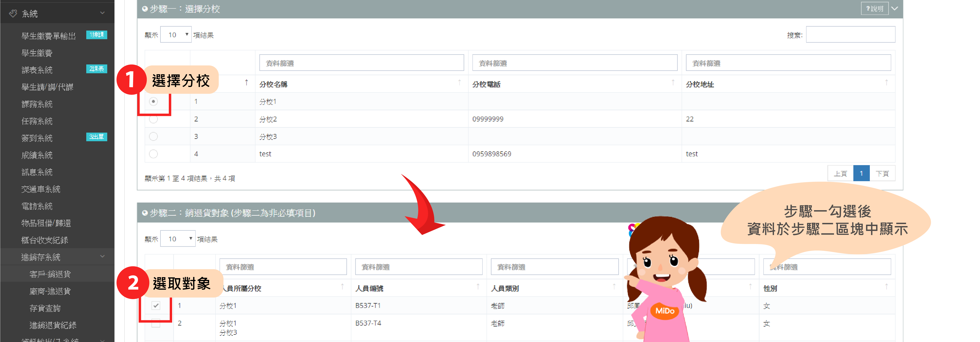This screenshot has width=980, height=342.
Task: Click the 3出單 badge beside 簽到系統
Action: click(x=97, y=137)
